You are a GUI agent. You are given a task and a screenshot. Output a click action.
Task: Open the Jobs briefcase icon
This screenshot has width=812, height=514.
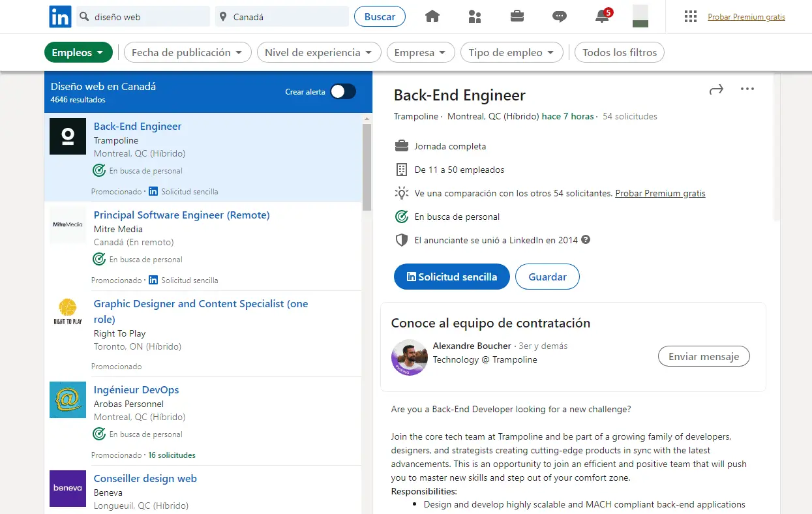517,17
